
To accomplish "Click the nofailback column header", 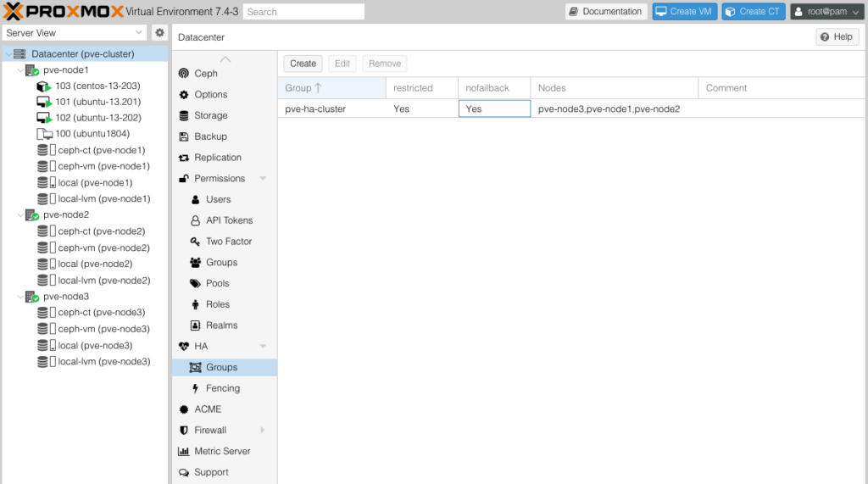I will click(494, 88).
